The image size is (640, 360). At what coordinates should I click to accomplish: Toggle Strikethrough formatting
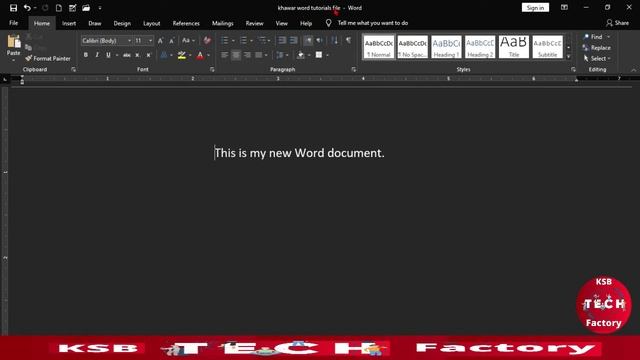coord(127,55)
